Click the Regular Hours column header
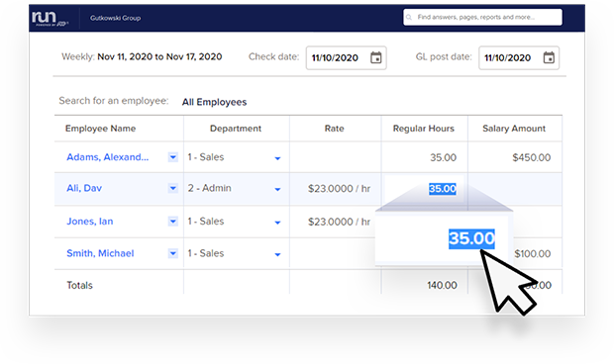Screen dimensions: 614x364 tap(424, 129)
